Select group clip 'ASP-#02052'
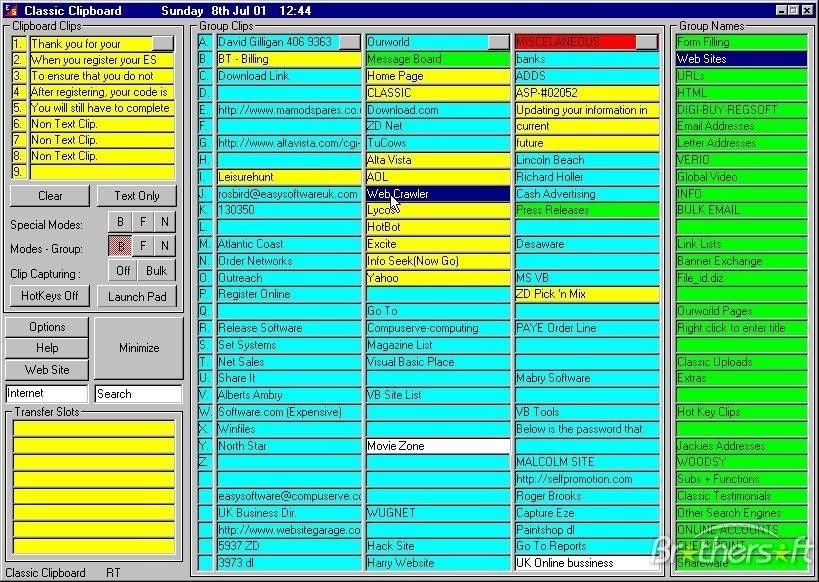This screenshot has height=582, width=819. coord(587,93)
